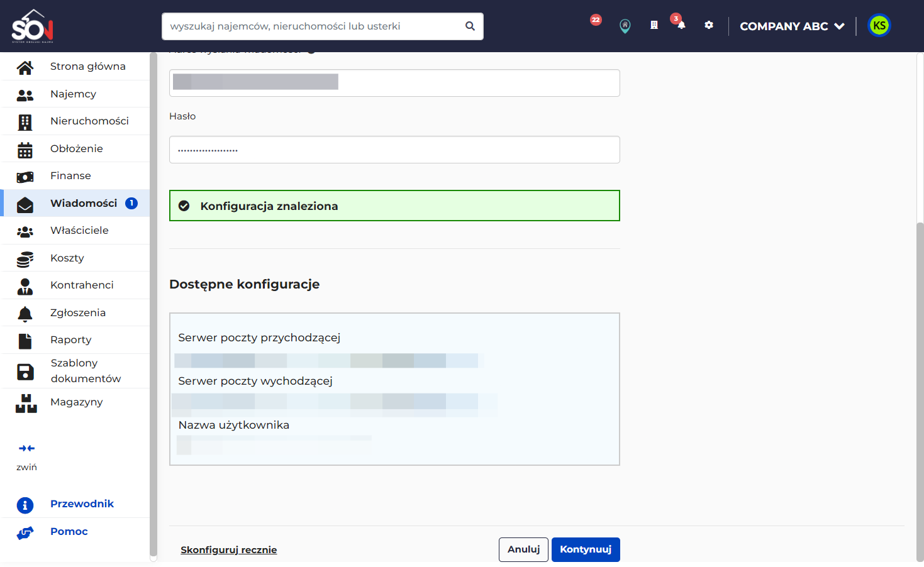Follow the Skonfiguruj ręcznie link
The height and width of the screenshot is (567, 924).
click(229, 550)
